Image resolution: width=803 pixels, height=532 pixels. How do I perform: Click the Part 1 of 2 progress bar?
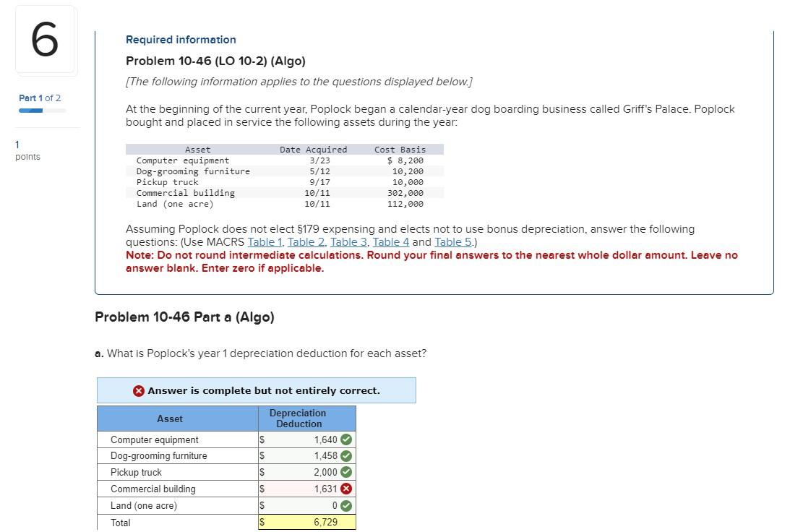(x=43, y=111)
